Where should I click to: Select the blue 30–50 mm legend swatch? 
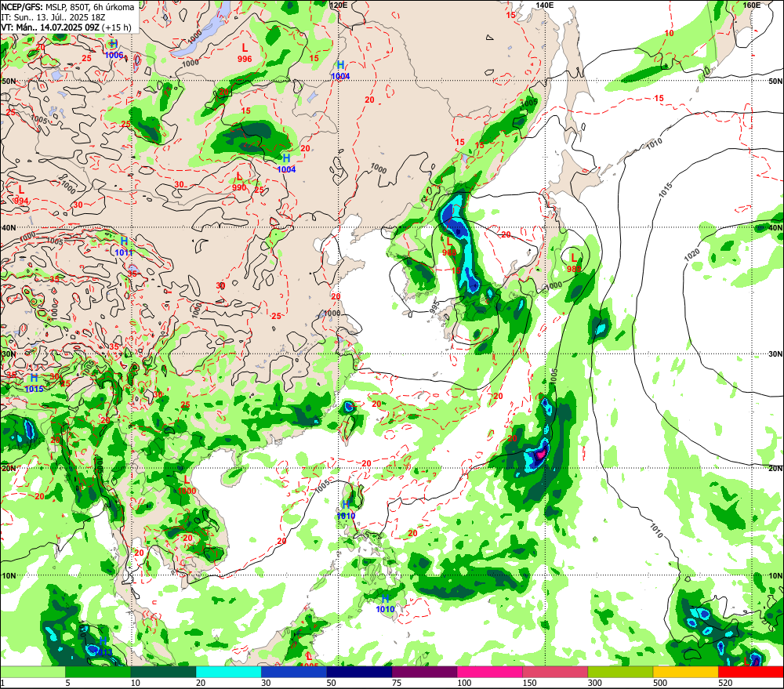(293, 672)
